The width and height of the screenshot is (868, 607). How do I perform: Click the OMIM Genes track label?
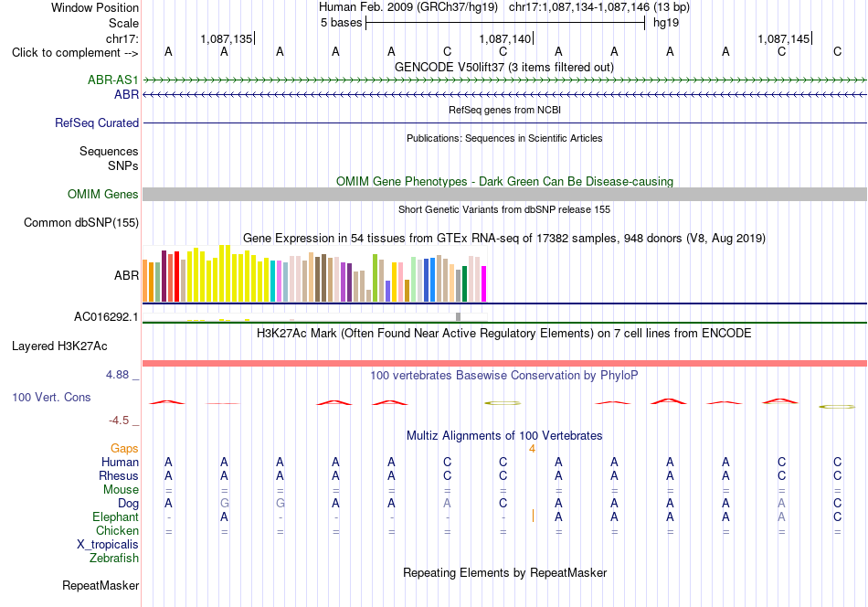pyautogui.click(x=103, y=195)
